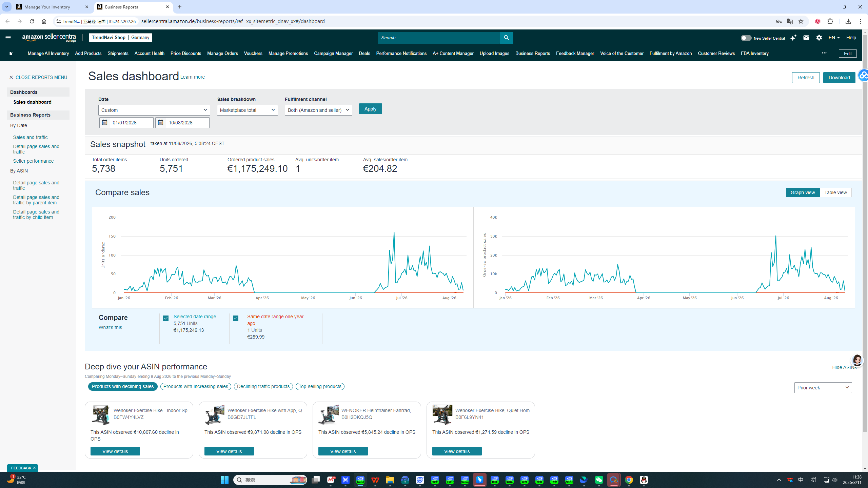Open Manage All Inventory in nav
The height and width of the screenshot is (488, 868).
pos(48,54)
